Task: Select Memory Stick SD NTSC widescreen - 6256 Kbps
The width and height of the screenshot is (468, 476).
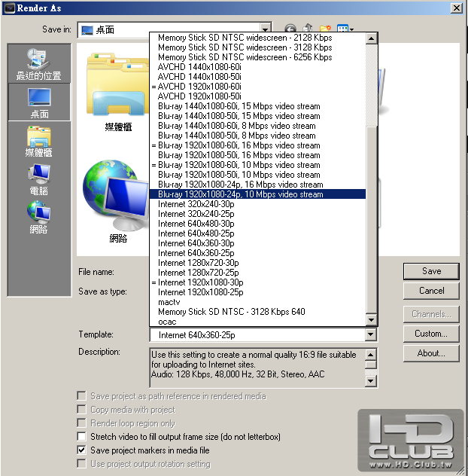Action: (x=257, y=57)
